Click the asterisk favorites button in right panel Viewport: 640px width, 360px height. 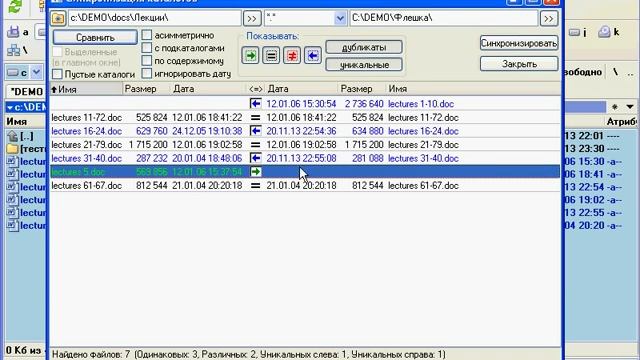614,107
